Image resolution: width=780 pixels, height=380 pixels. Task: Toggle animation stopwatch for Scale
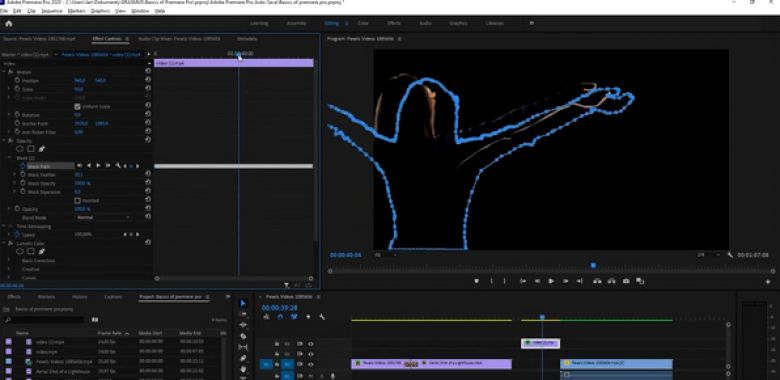coord(17,89)
